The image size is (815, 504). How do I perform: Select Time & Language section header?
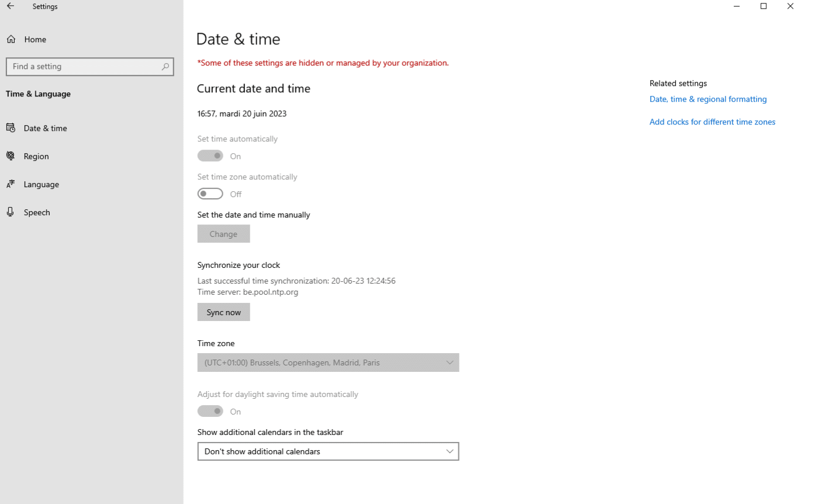point(38,94)
